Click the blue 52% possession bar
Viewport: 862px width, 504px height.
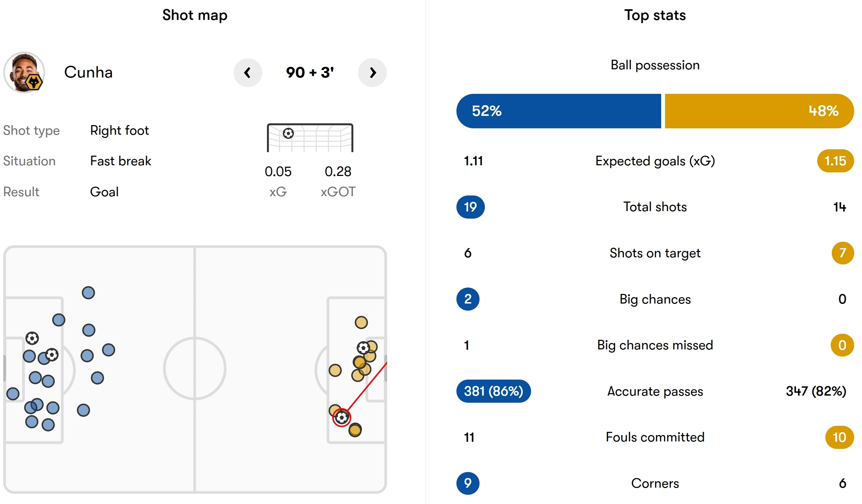point(558,111)
